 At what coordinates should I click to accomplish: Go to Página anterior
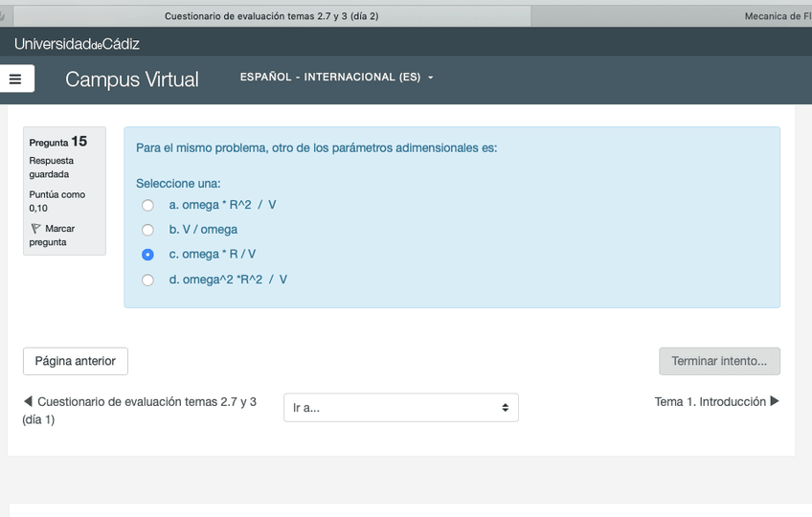(x=76, y=361)
